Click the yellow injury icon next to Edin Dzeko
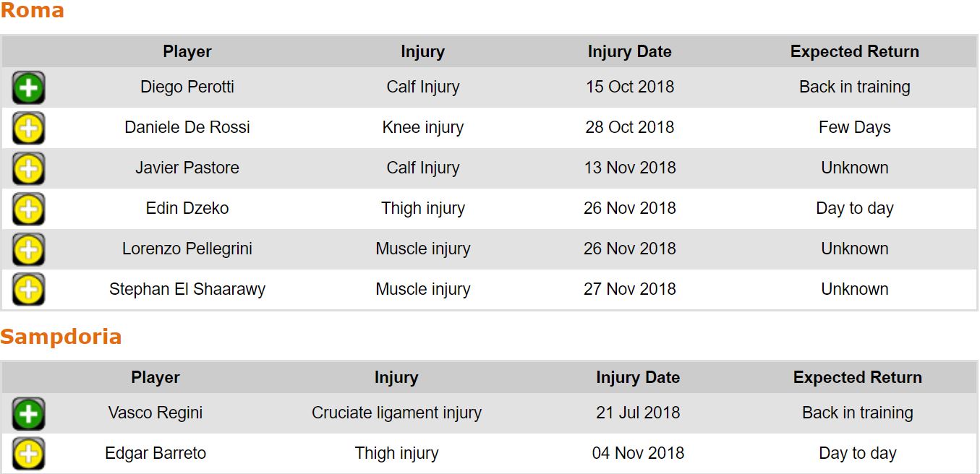The width and height of the screenshot is (980, 474). 28,210
